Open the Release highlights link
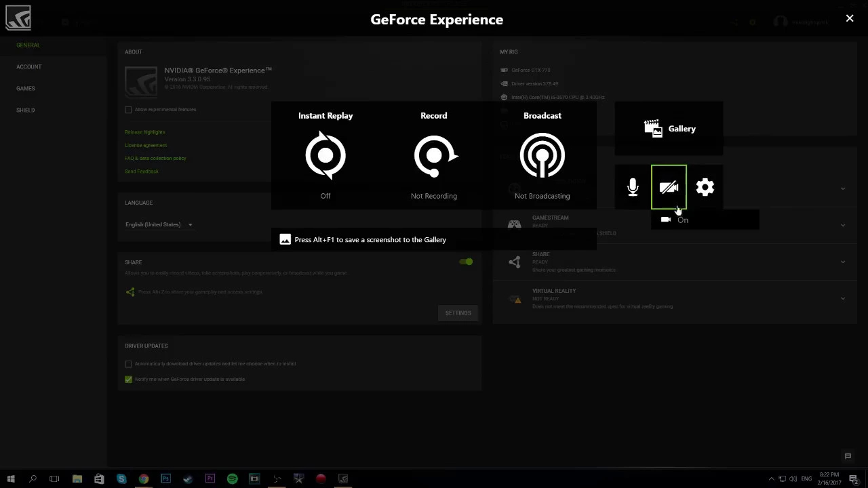Viewport: 868px width, 488px height. [x=144, y=132]
